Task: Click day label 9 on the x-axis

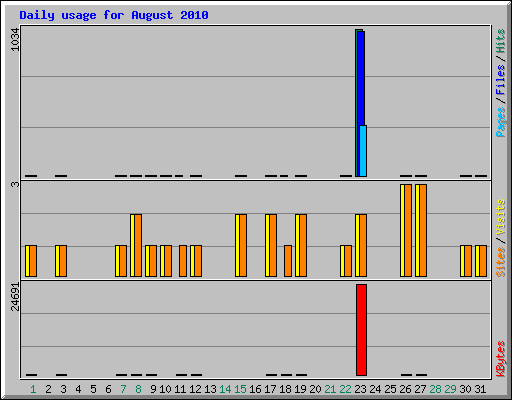Action: 153,389
